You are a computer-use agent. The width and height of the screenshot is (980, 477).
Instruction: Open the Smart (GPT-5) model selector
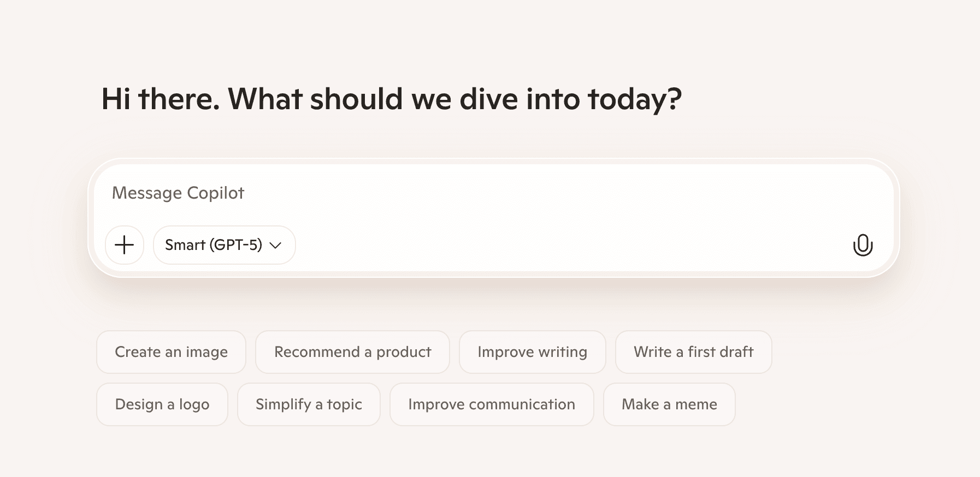224,245
